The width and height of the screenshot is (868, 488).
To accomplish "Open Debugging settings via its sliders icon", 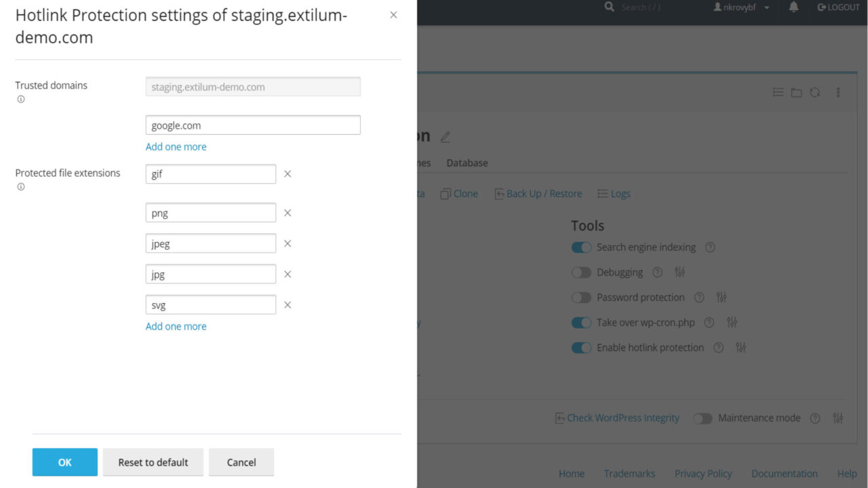I will tap(679, 272).
